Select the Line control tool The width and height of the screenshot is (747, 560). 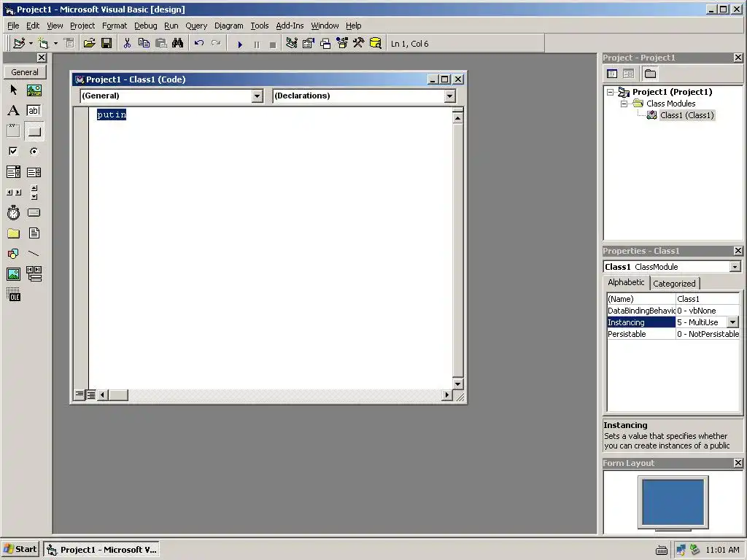pyautogui.click(x=34, y=254)
